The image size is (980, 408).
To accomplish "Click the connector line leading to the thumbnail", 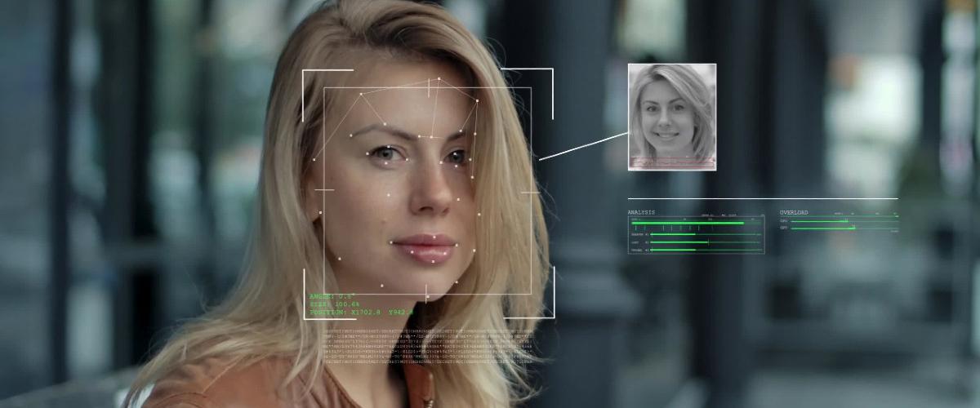I will 581,145.
